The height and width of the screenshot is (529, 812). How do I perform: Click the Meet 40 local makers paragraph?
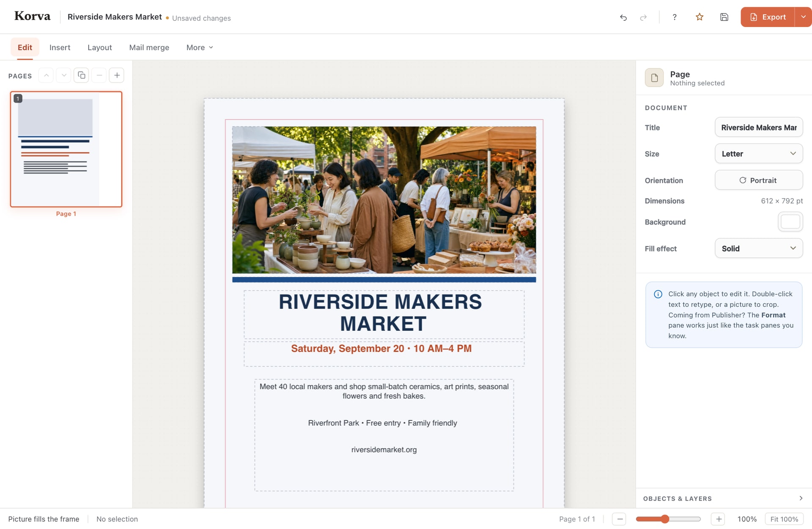pyautogui.click(x=384, y=391)
